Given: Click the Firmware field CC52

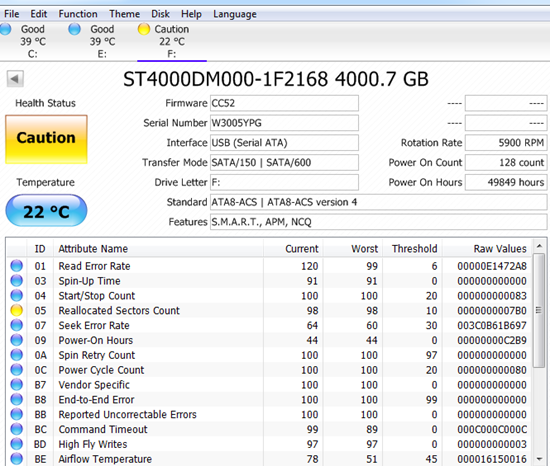Looking at the screenshot, I should (284, 103).
